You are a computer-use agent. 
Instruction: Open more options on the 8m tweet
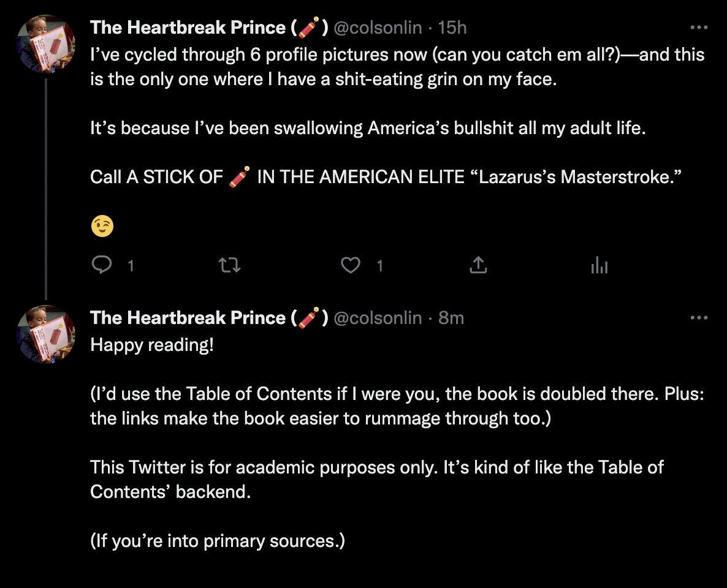point(699,318)
